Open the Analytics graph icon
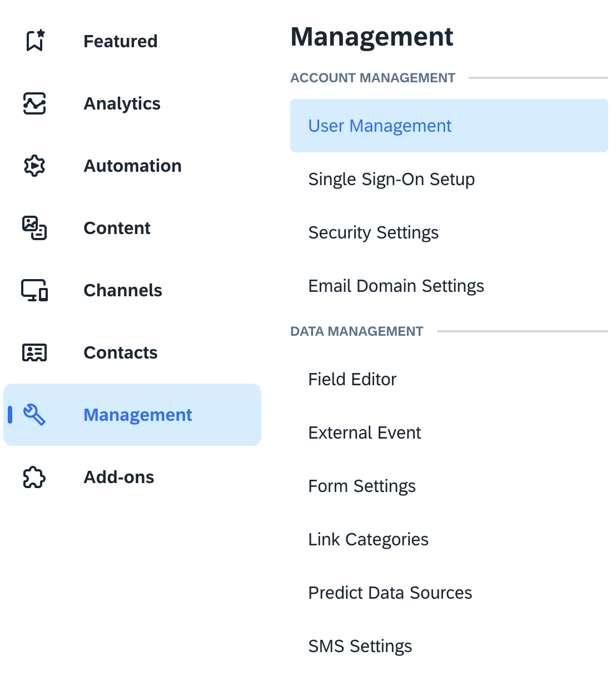616x686 pixels. tap(34, 103)
